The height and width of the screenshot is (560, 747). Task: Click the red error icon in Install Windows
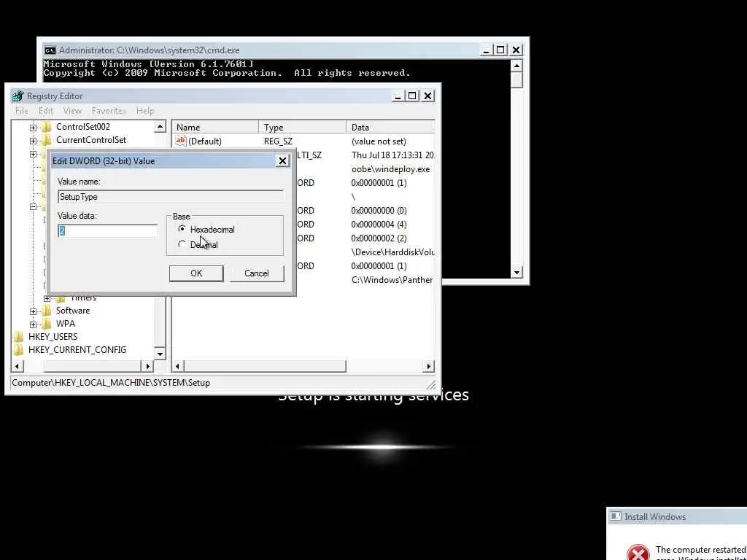(x=638, y=553)
